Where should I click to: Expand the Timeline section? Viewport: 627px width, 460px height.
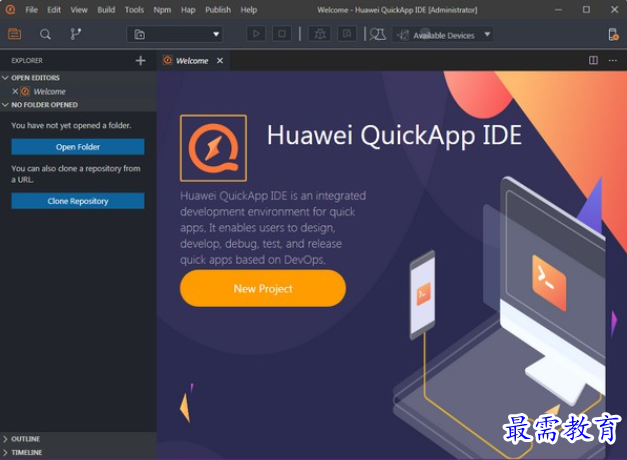click(5, 452)
